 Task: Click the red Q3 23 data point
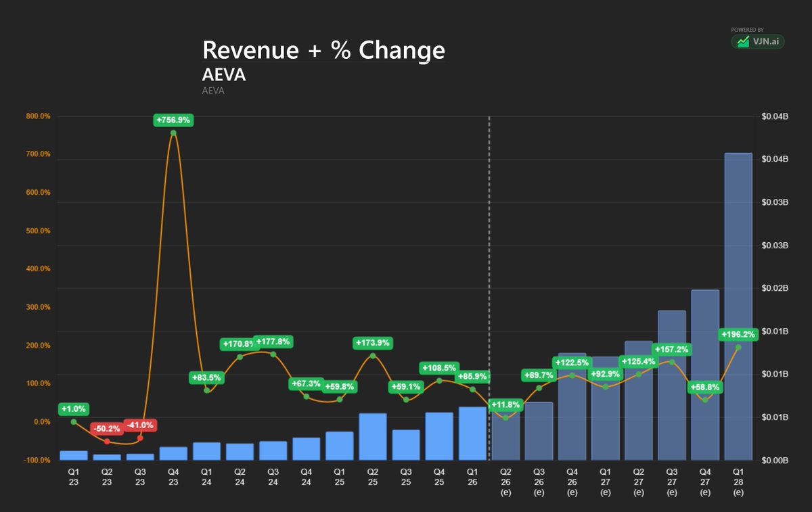[x=140, y=438]
